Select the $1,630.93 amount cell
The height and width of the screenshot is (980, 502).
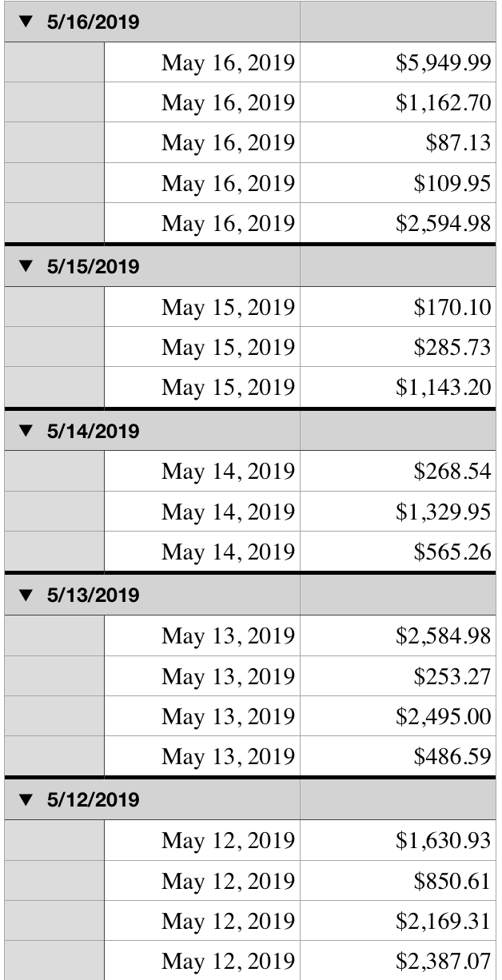coord(398,840)
